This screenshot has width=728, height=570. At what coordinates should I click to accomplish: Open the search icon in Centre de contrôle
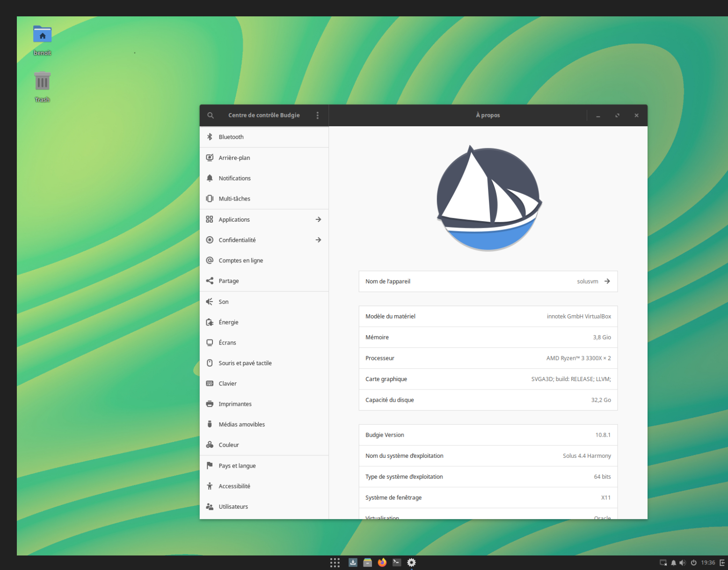click(x=211, y=115)
